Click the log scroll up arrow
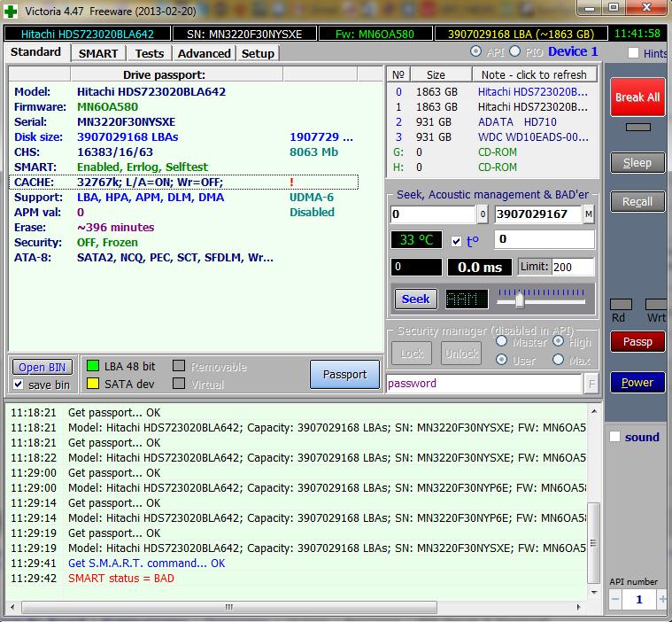This screenshot has height=622, width=672. 593,411
